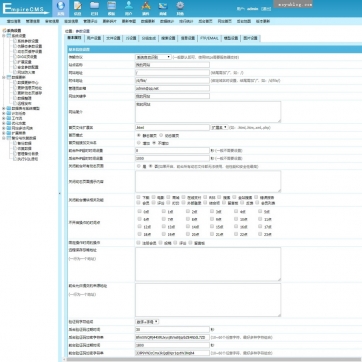
Task: Select the 是 radio for closing dynamic pages
Action: pyautogui.click(x=139, y=166)
